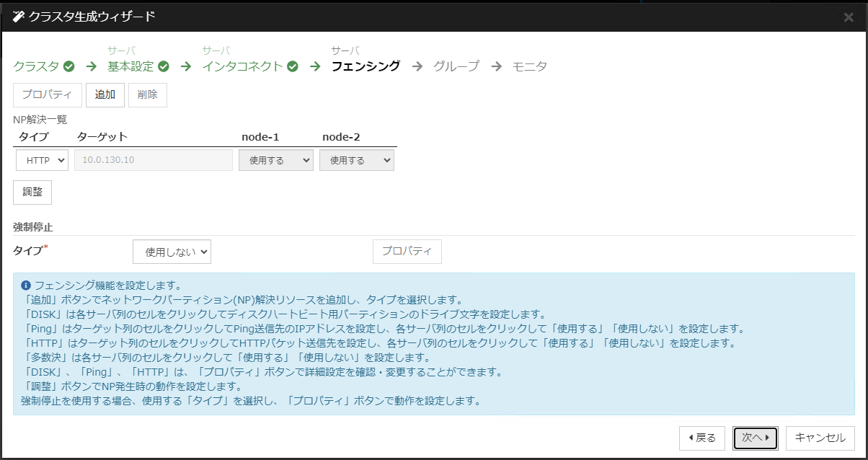Jump to インタコネクト wizard step
Screen dimensions: 868x460
click(x=242, y=66)
